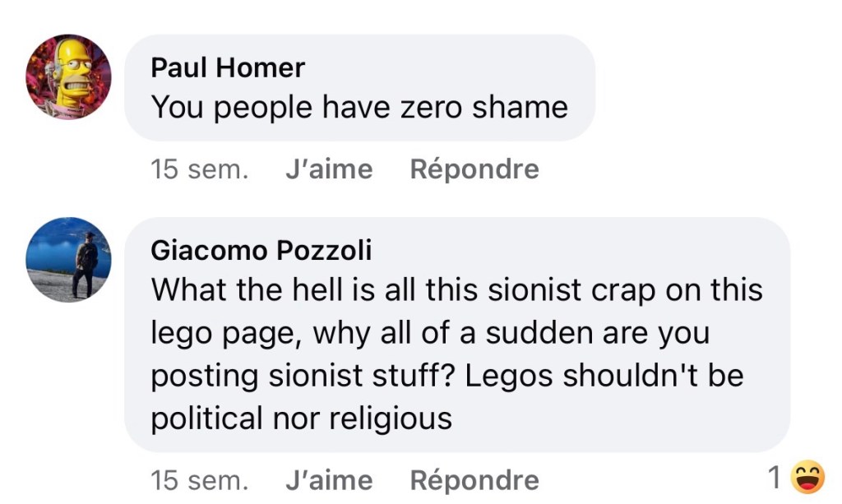Reply to Giacomo Pozzoli using Répondre
The width and height of the screenshot is (842, 504).
click(x=474, y=479)
